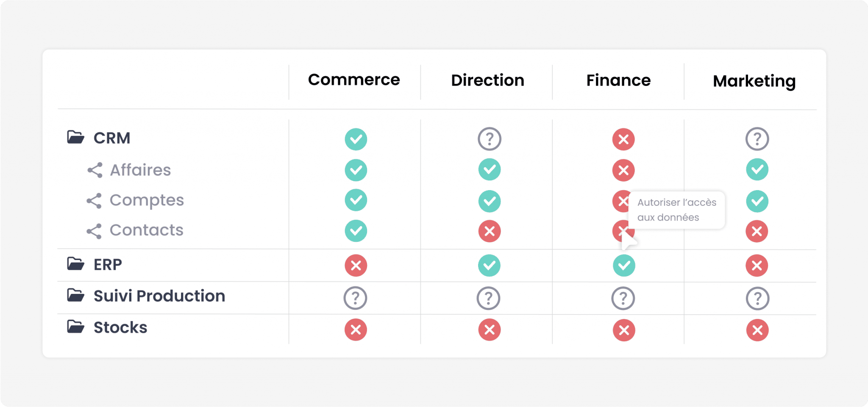Toggle the green check for ERP Finance

pos(624,266)
